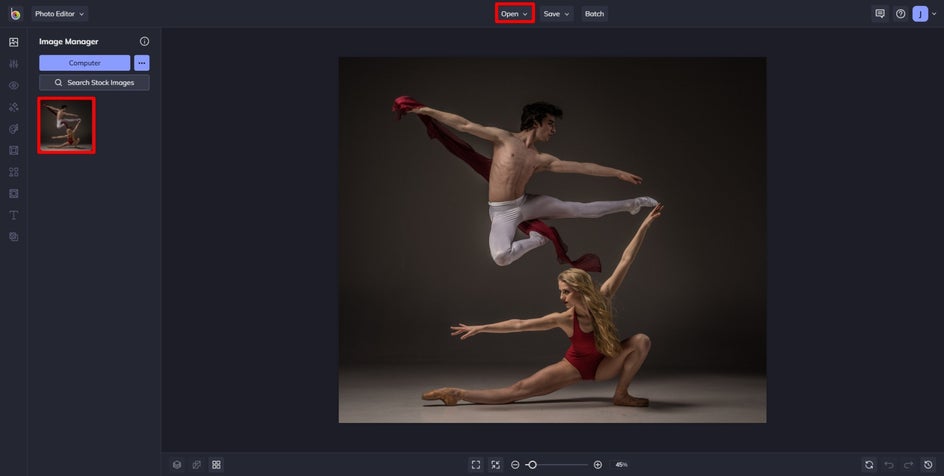Open the Graphics shapes tool
The image size is (944, 476).
(14, 172)
